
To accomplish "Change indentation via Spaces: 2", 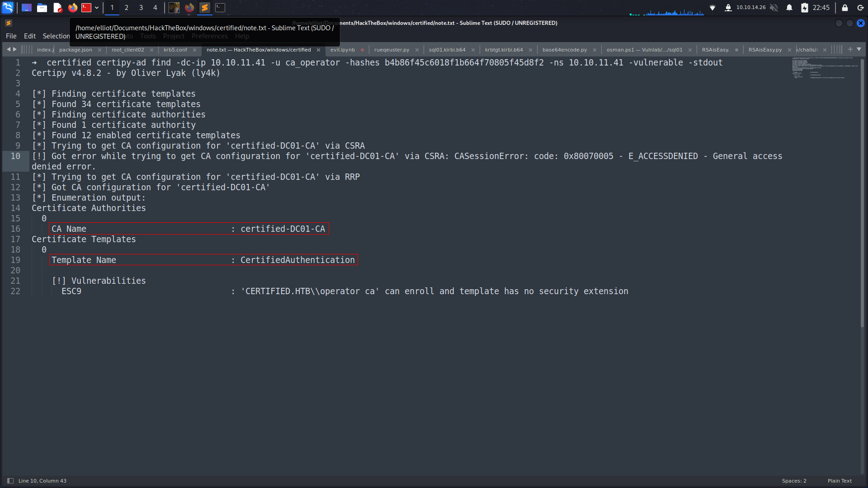I will pyautogui.click(x=794, y=481).
